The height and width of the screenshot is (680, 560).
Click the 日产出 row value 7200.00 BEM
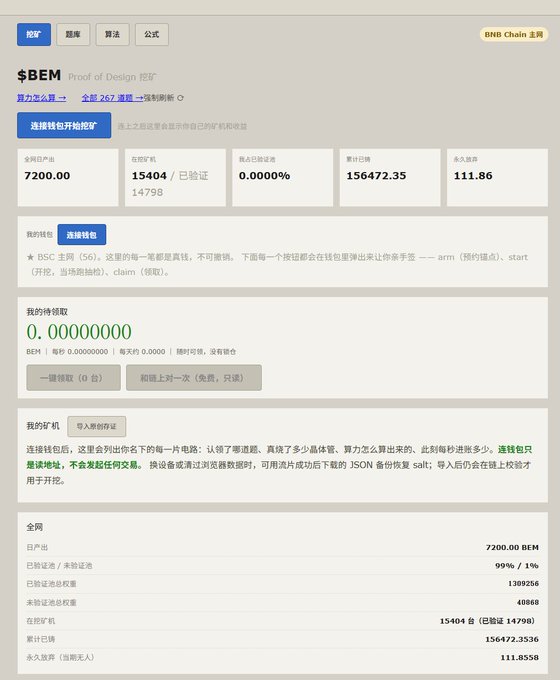click(x=512, y=548)
